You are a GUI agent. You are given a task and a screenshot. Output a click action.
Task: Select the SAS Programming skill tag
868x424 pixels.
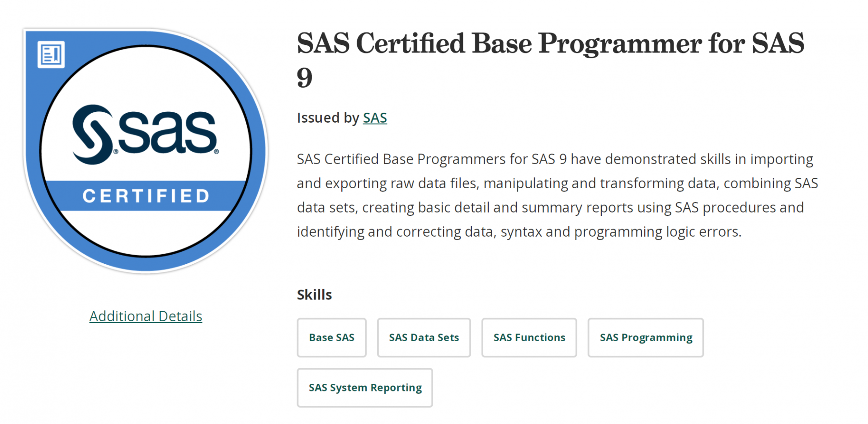click(646, 338)
